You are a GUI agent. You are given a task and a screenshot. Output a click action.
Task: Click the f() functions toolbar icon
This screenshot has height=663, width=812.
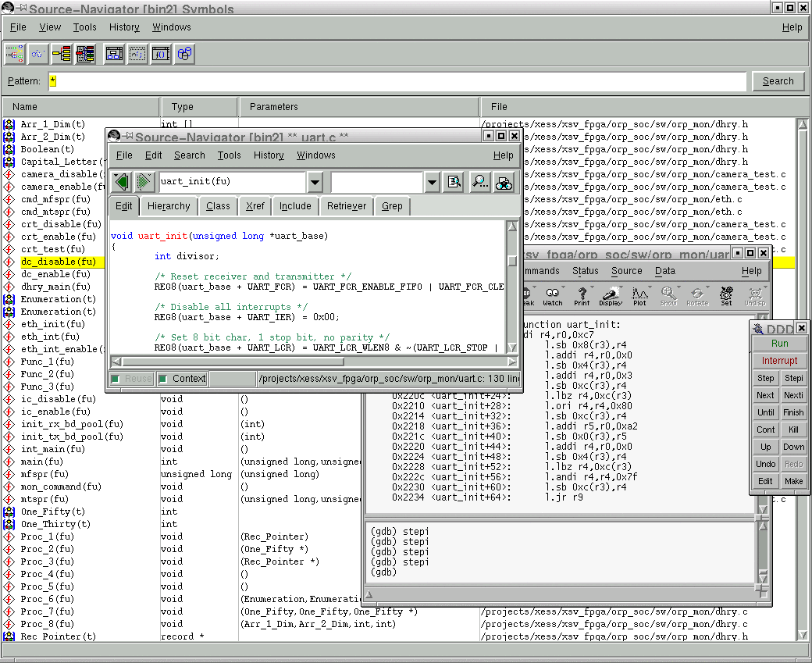(x=160, y=54)
